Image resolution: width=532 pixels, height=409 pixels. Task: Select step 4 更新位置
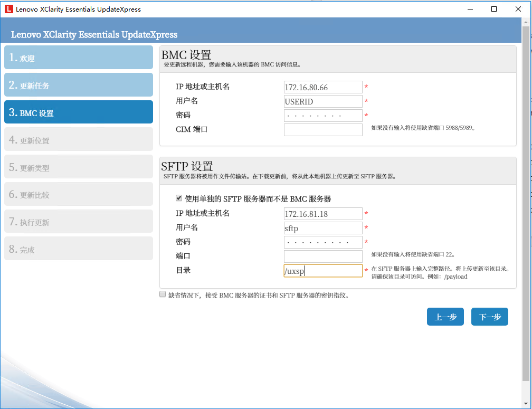coord(78,139)
